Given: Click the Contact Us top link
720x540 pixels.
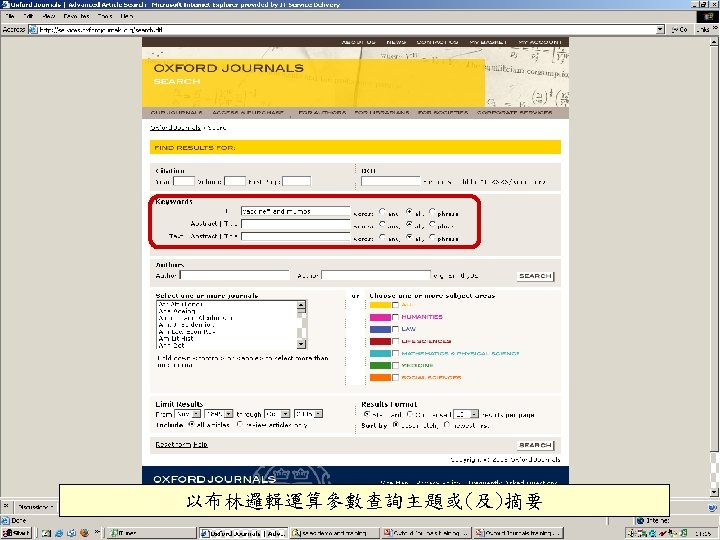Looking at the screenshot, I should (437, 42).
